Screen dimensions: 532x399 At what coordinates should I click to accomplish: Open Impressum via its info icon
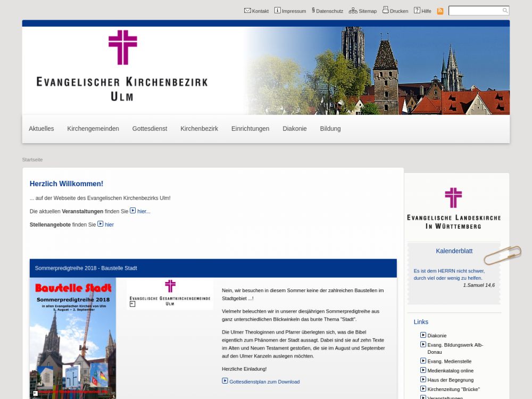click(x=277, y=11)
